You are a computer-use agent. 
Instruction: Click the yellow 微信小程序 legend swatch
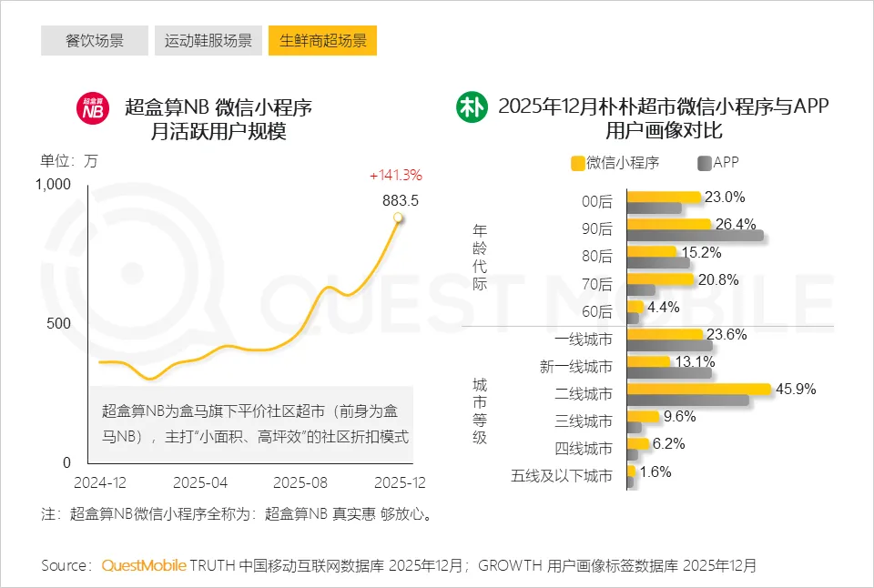click(577, 163)
